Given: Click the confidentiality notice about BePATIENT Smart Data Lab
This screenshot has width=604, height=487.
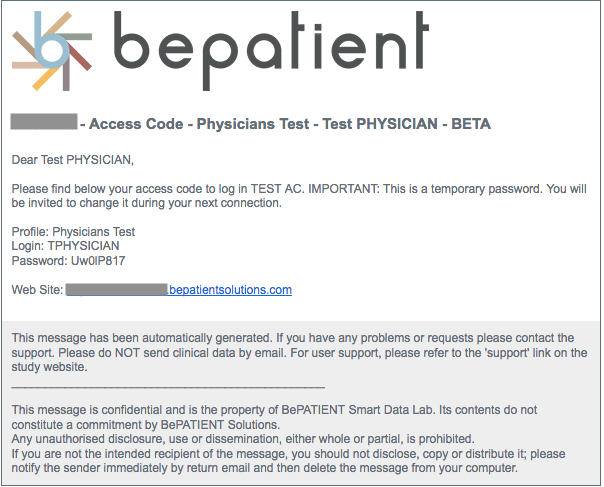Looking at the screenshot, I should pyautogui.click(x=270, y=410).
